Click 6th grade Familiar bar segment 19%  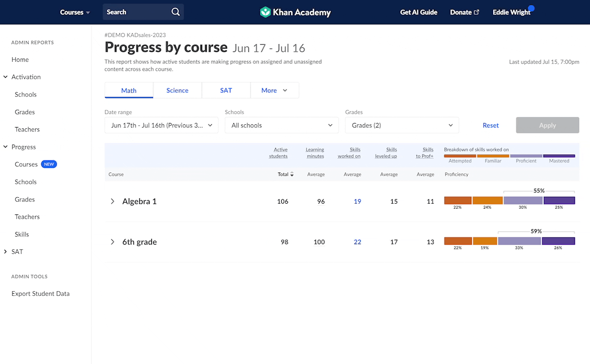click(485, 241)
